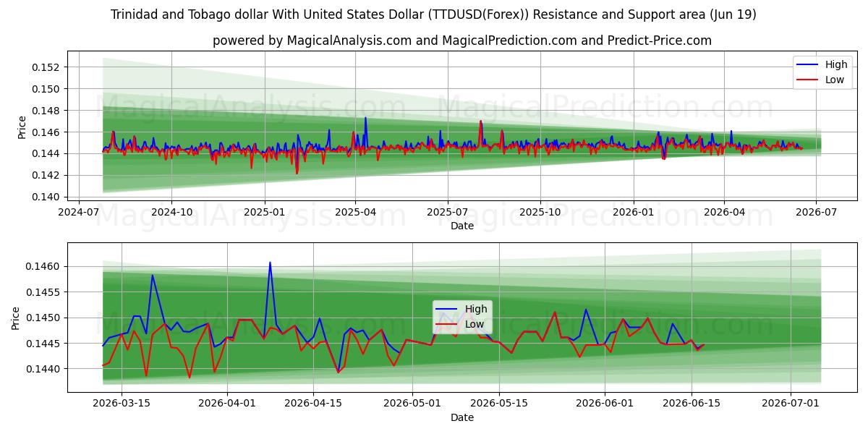Click the 0.152 tick label on the top chart
Viewport: 868px width, 434px height.
(x=46, y=67)
